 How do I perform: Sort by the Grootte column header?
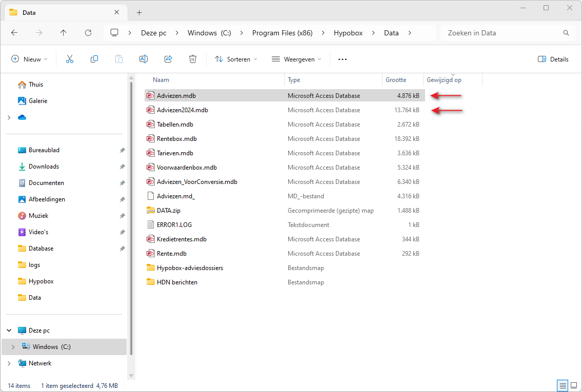pyautogui.click(x=396, y=80)
